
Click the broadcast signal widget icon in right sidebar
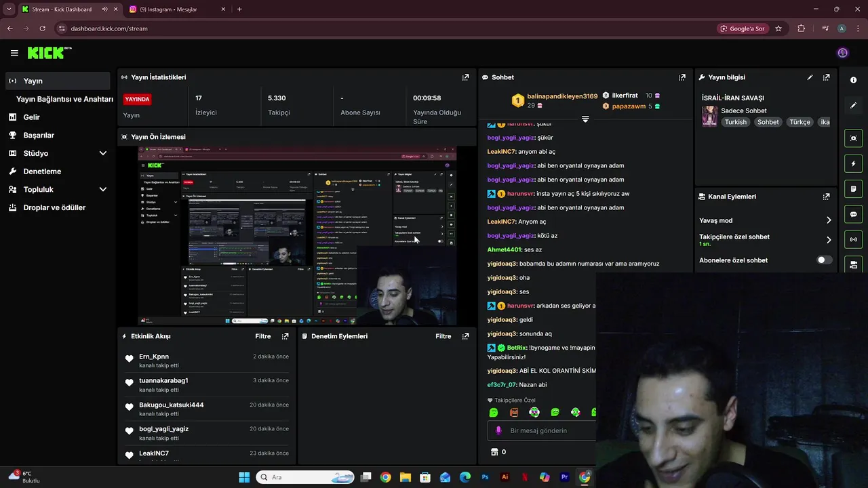pos(853,239)
